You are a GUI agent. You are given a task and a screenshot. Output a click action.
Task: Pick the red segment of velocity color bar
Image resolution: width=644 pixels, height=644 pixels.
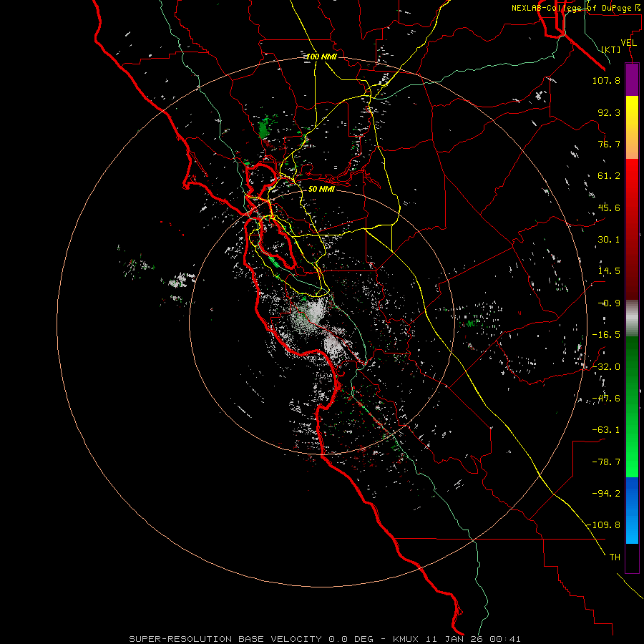tap(632, 229)
